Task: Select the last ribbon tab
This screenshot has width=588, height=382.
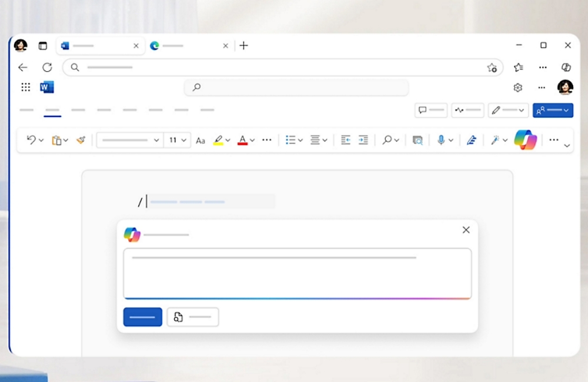Action: [x=207, y=110]
